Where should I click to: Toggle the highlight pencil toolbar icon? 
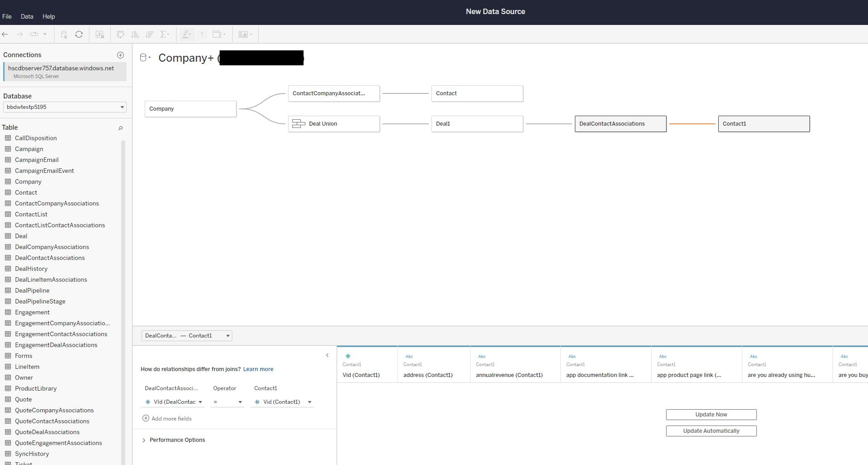click(x=186, y=34)
